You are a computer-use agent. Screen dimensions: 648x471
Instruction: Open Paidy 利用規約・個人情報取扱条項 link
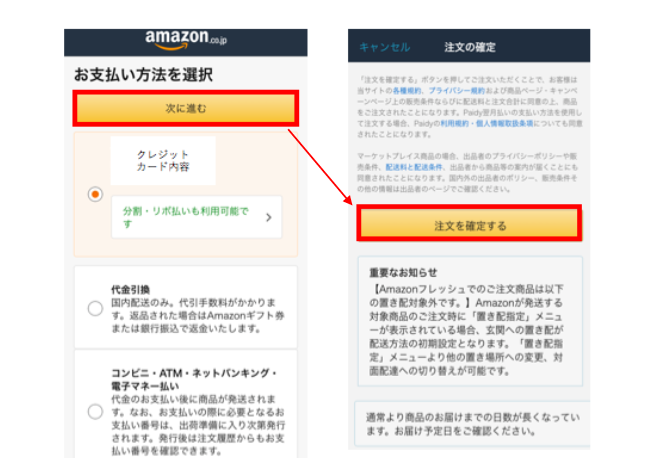[x=487, y=123]
